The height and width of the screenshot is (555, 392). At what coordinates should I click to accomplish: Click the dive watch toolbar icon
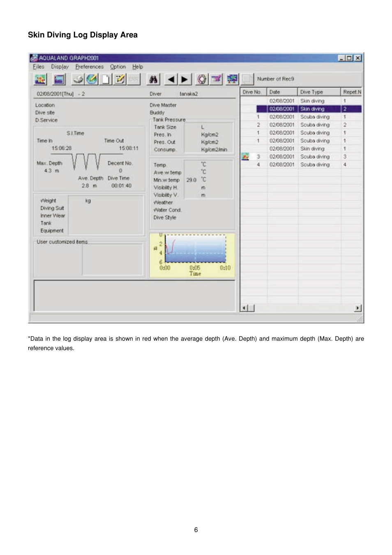(202, 79)
